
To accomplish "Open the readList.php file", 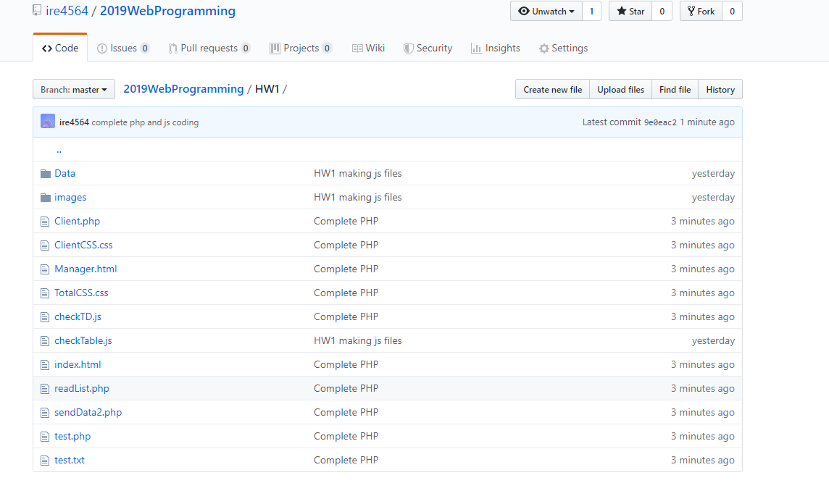I will pos(82,388).
